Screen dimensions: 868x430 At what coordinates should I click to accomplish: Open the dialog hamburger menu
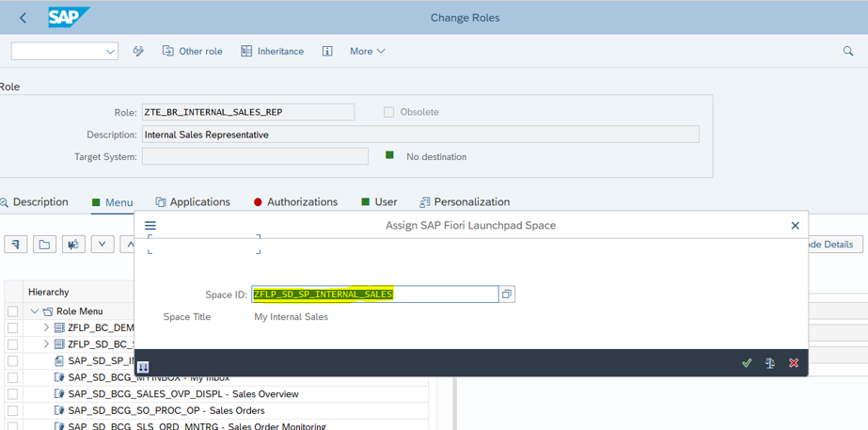150,226
